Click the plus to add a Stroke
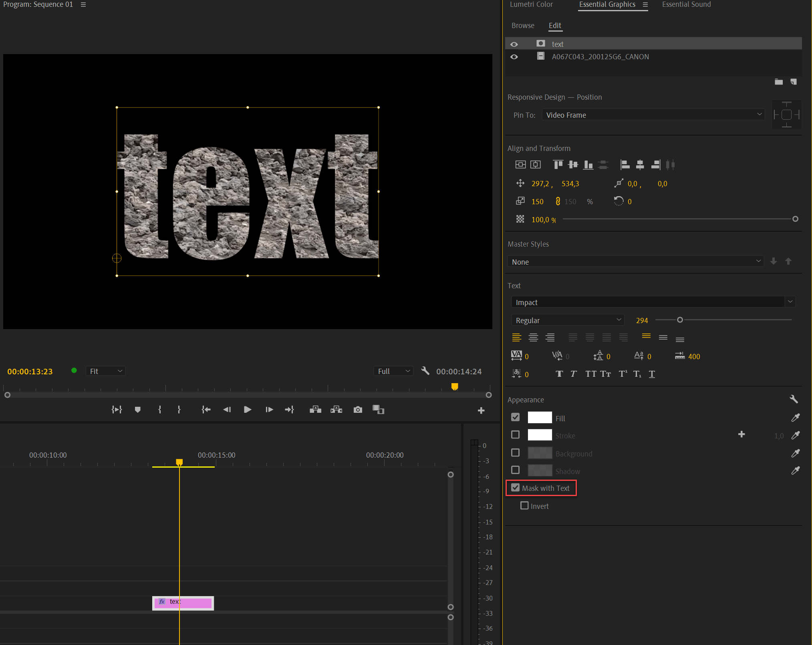Viewport: 812px width, 645px height. [x=741, y=435]
